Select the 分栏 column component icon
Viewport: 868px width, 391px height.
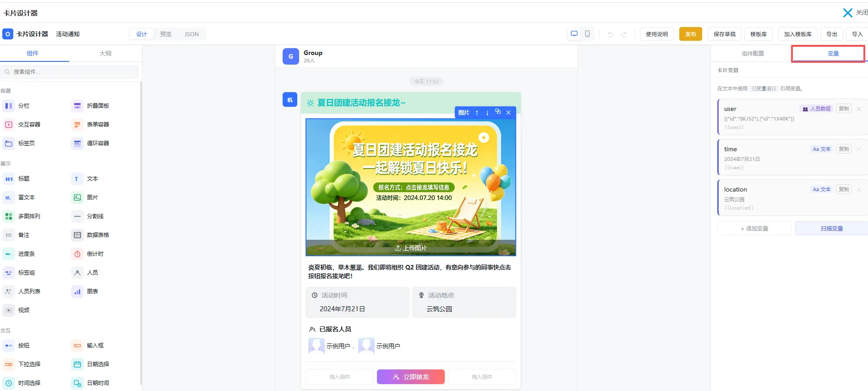coord(9,106)
